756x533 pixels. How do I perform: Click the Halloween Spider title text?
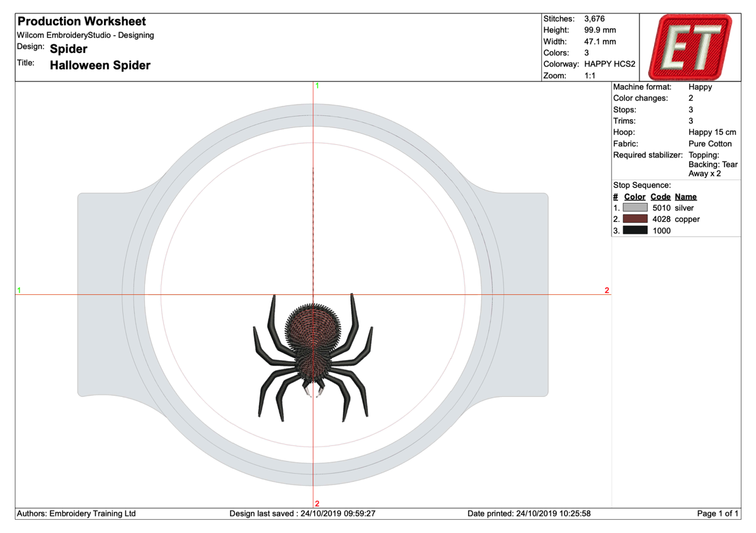100,65
